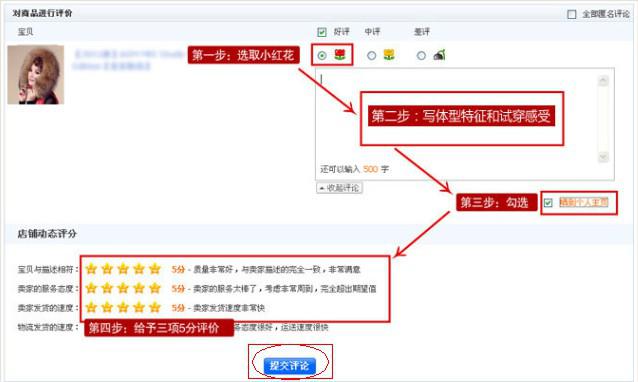Image resolution: width=638 pixels, height=382 pixels.
Task: Set fourth star for 卖家的服务态度
Action: coord(139,288)
